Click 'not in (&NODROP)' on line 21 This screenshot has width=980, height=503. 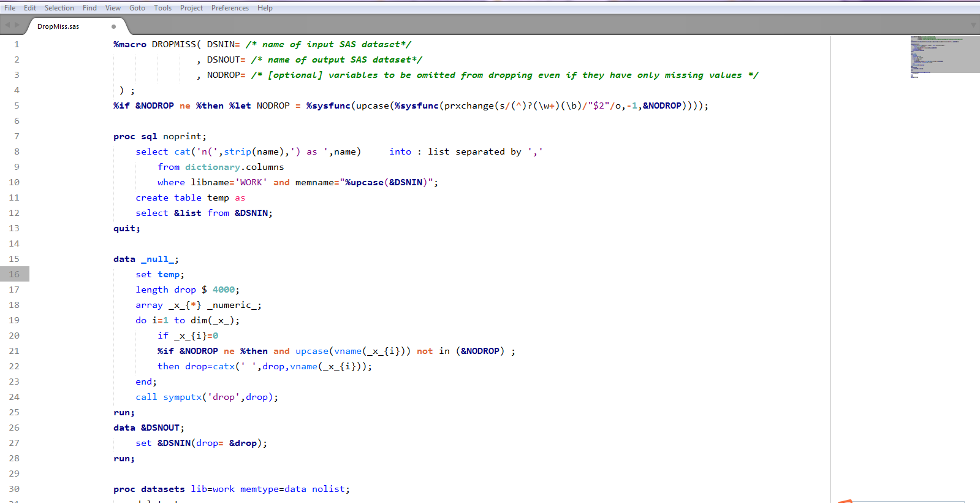[x=461, y=351]
